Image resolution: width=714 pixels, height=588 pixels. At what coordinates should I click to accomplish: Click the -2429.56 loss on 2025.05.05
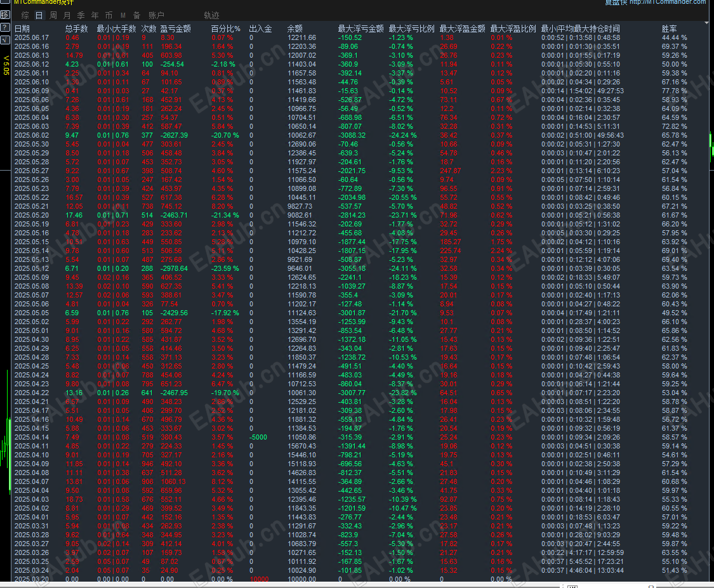pyautogui.click(x=174, y=313)
